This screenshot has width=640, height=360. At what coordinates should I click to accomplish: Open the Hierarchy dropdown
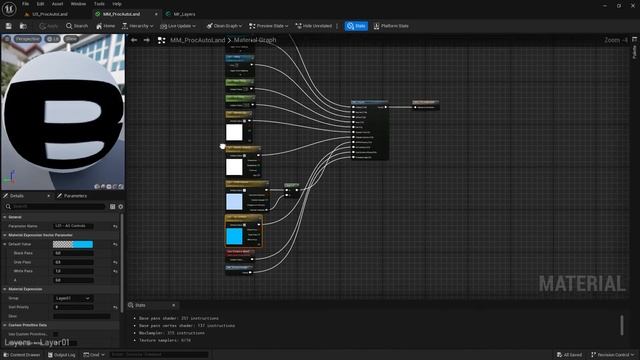138,26
